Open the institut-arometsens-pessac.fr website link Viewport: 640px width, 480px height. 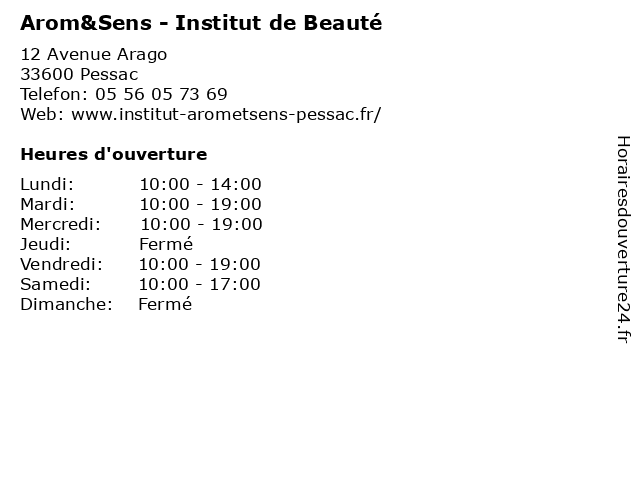click(226, 114)
